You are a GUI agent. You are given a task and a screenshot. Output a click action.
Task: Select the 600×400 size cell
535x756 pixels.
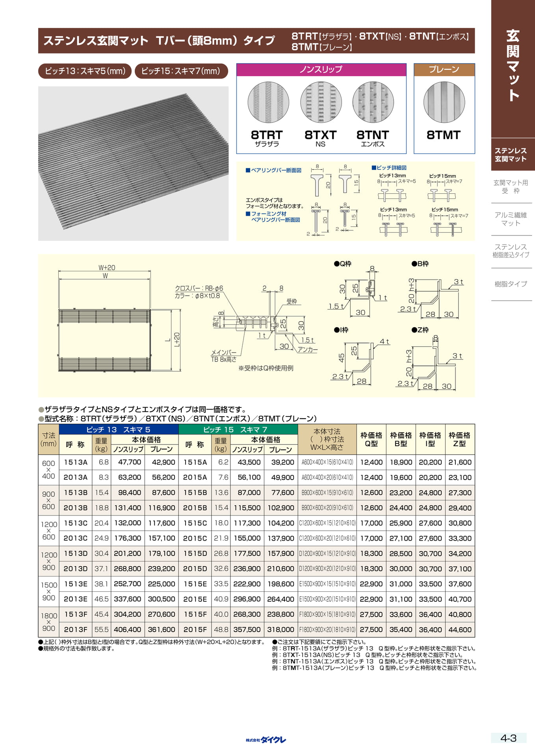click(x=48, y=470)
